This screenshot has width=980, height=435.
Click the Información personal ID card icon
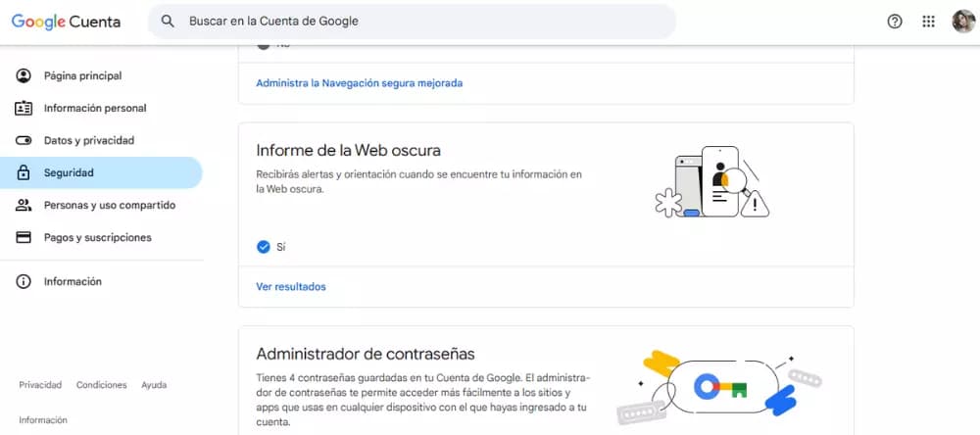click(x=24, y=109)
